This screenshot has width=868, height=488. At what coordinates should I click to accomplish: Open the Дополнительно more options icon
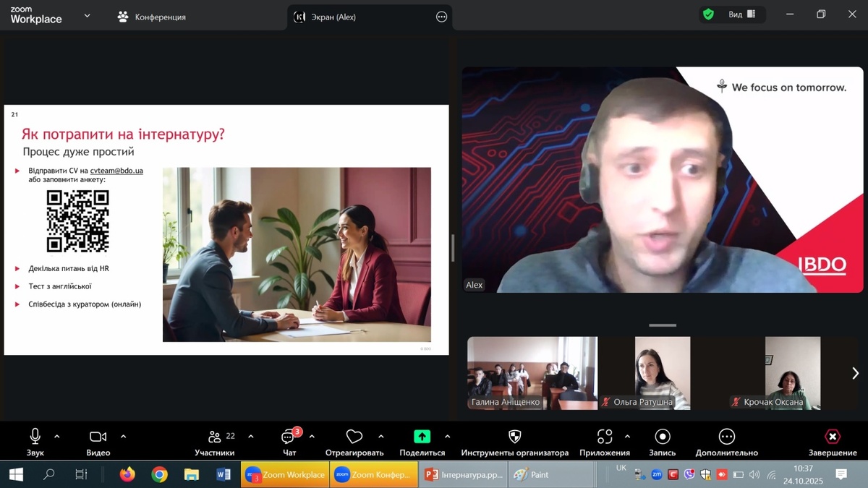point(726,437)
